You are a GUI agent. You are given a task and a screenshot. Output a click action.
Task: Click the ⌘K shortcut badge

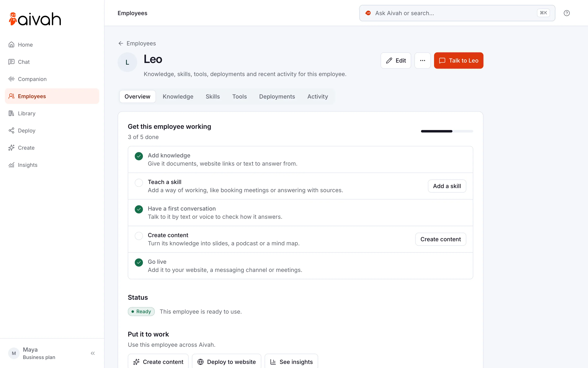point(543,13)
